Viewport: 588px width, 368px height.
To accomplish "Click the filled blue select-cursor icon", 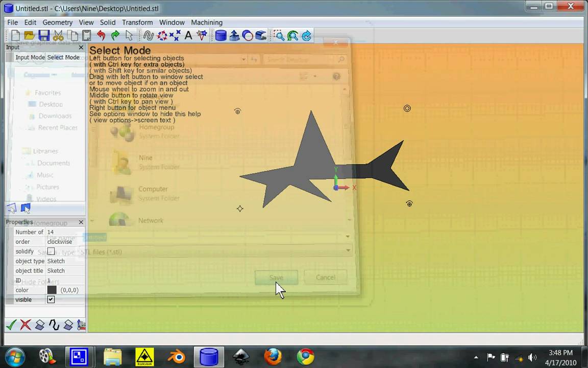I will [26, 208].
